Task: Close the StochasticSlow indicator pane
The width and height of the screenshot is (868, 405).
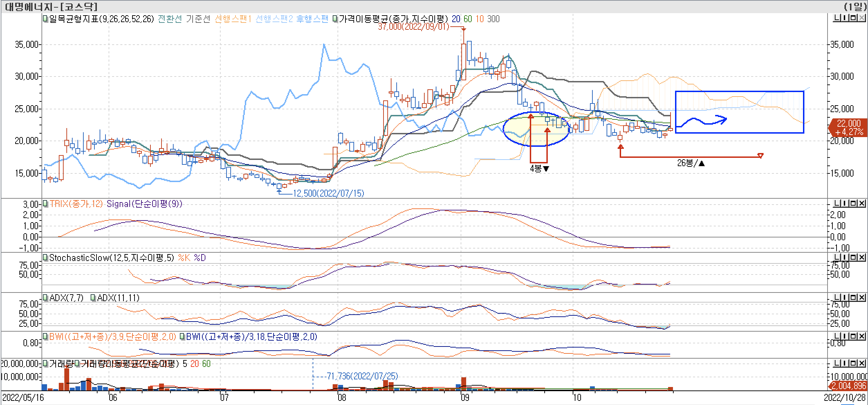Action: pyautogui.click(x=861, y=257)
